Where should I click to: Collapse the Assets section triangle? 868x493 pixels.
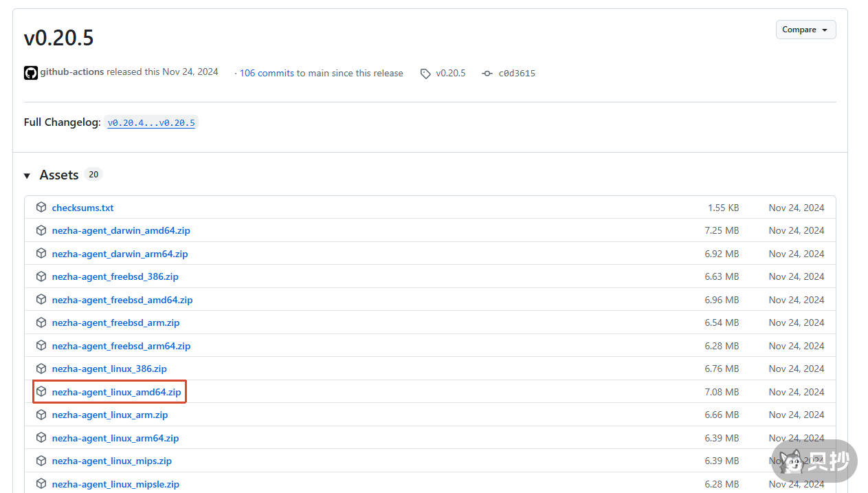[x=27, y=176]
